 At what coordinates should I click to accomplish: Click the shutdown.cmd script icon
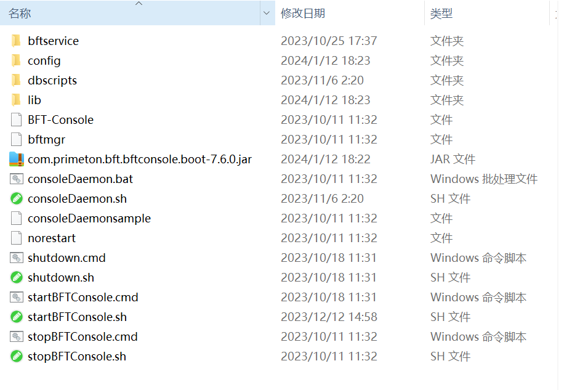pos(17,258)
